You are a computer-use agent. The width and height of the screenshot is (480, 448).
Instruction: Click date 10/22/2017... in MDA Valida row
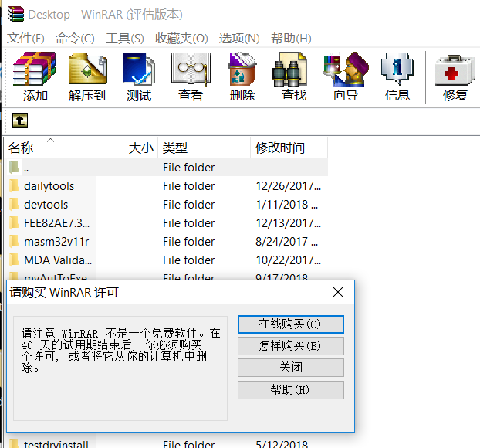(x=289, y=260)
